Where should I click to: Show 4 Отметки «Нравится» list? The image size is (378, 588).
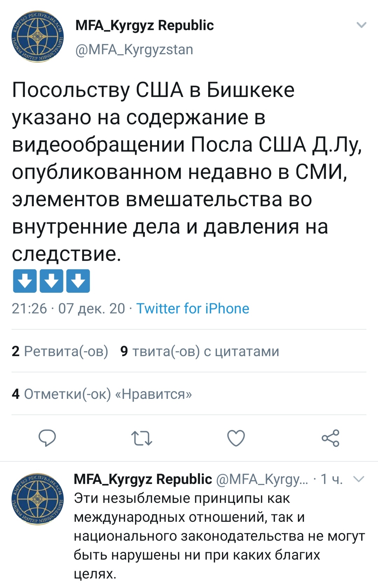click(x=102, y=394)
